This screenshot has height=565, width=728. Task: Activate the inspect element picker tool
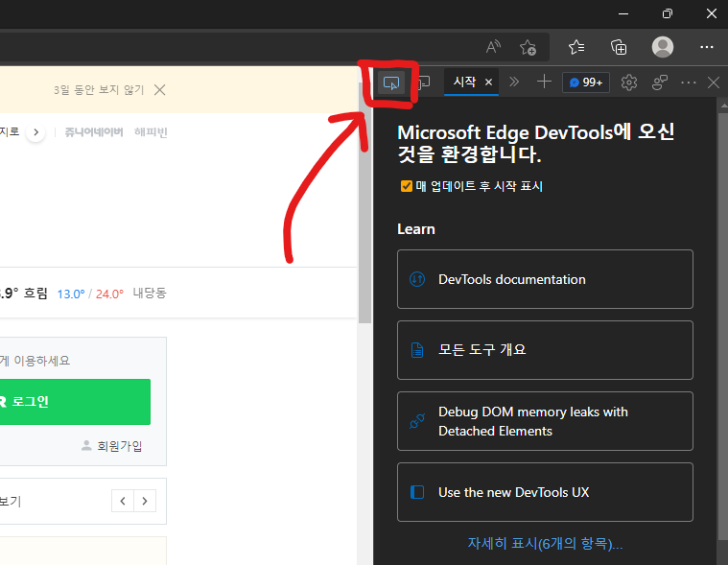pyautogui.click(x=391, y=83)
